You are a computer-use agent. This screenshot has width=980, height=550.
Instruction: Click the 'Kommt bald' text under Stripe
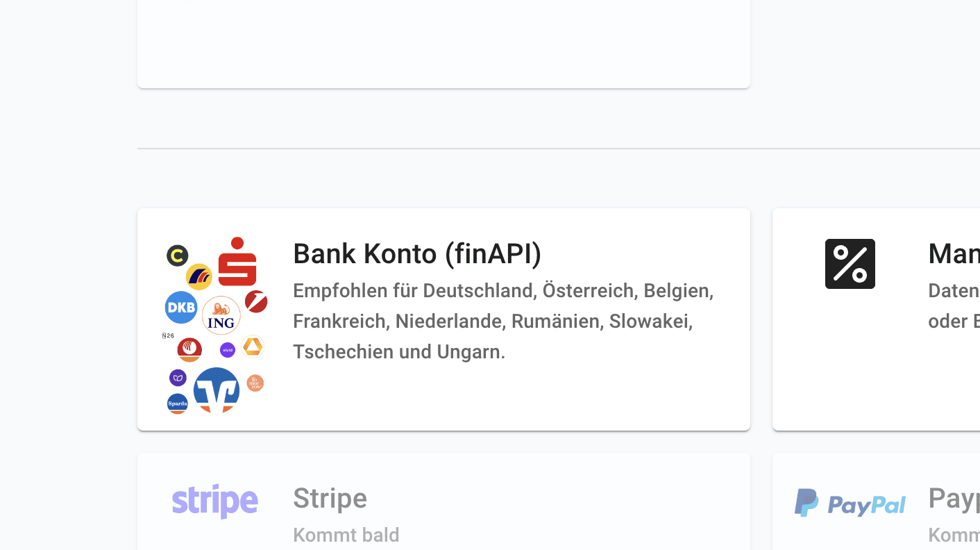pos(346,535)
